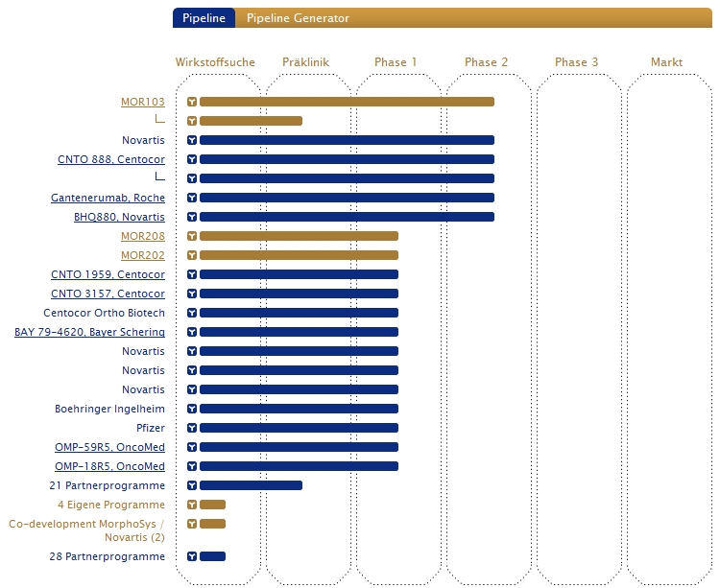This screenshot has width=720, height=588.
Task: Click the 28 Partnerprogramme label
Action: 107,556
